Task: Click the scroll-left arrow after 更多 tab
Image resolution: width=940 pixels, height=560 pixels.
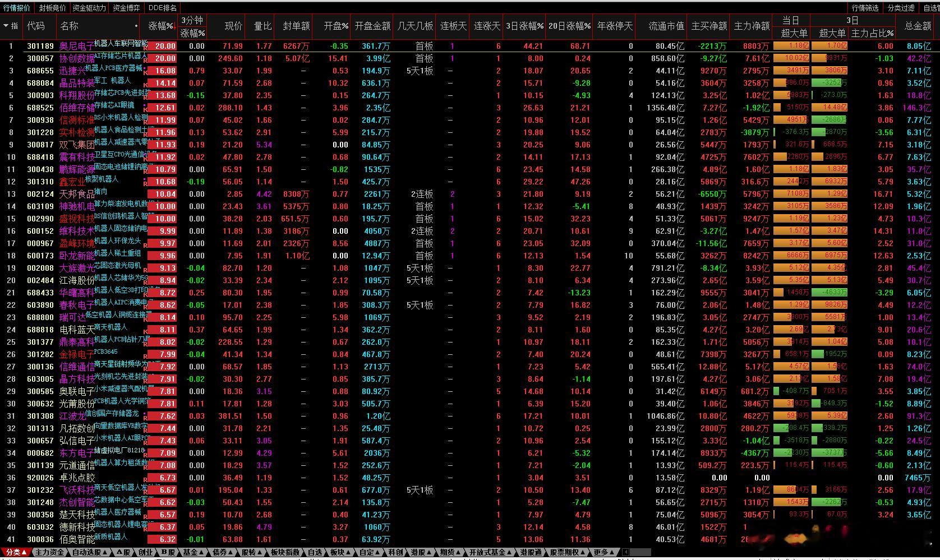Action: tap(626, 552)
